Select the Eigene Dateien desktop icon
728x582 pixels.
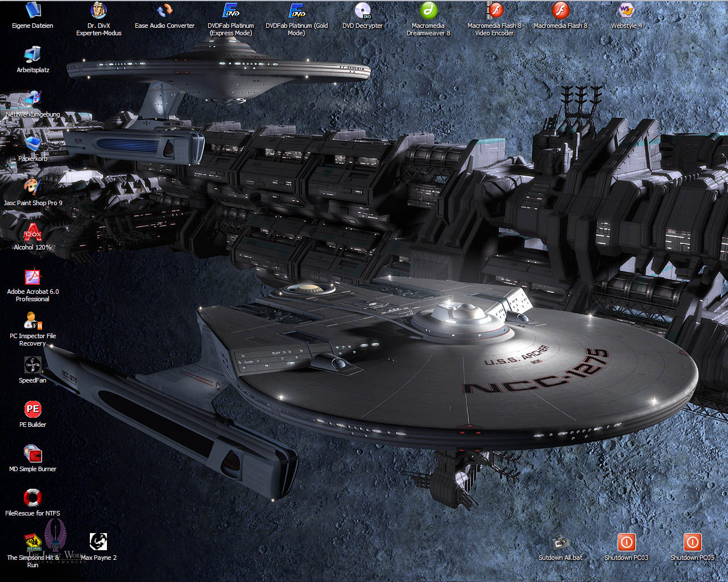[32, 11]
